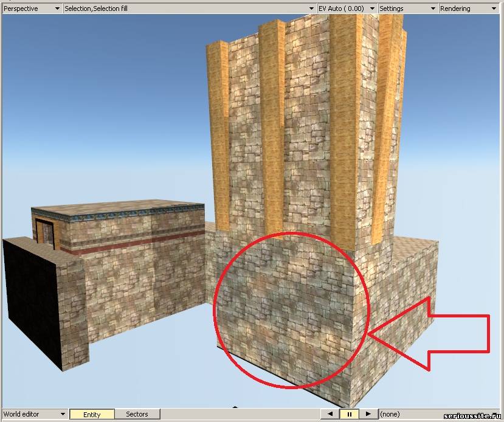This screenshot has height=422, width=504.
Task: Switch to Sectors mode
Action: click(x=137, y=414)
